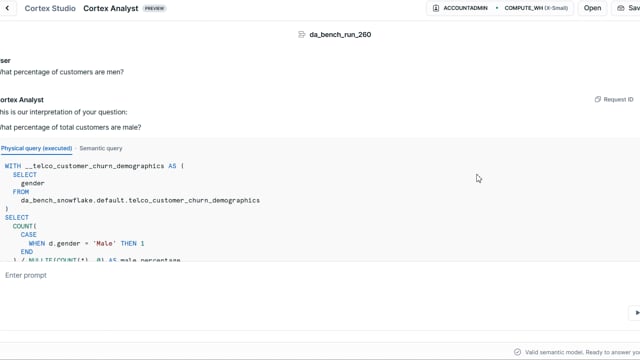The width and height of the screenshot is (640, 360).
Task: Click the Save button's disk icon
Action: (621, 8)
